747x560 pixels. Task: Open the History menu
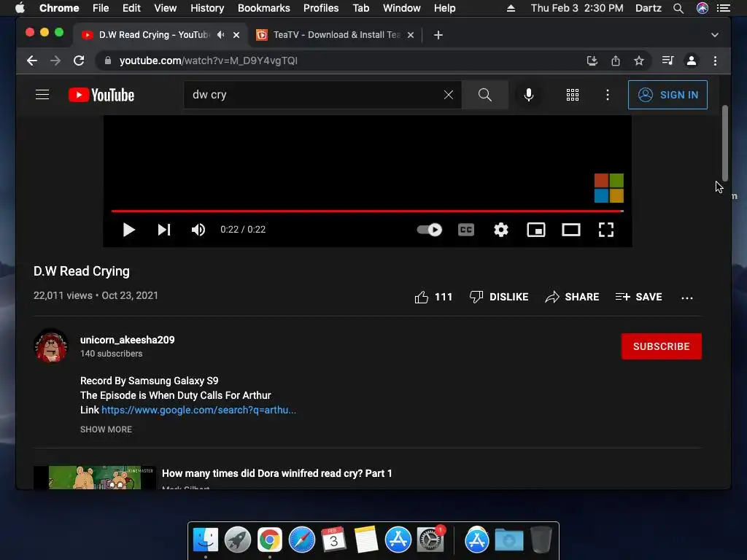coord(207,8)
